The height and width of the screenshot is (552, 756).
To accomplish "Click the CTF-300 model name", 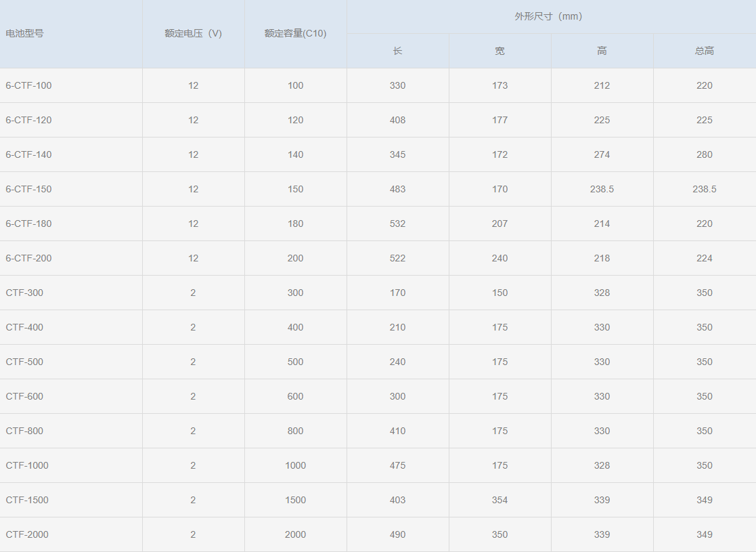I will (x=24, y=293).
